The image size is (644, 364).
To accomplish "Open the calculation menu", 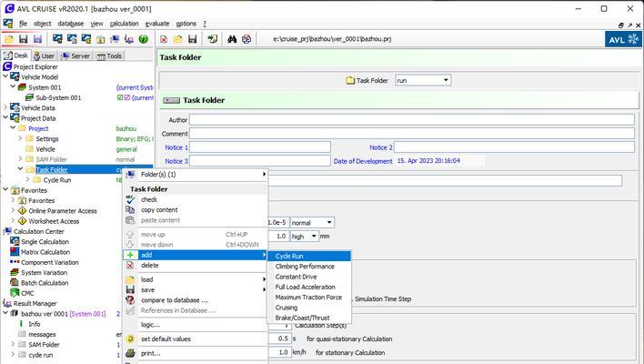I will coord(124,24).
